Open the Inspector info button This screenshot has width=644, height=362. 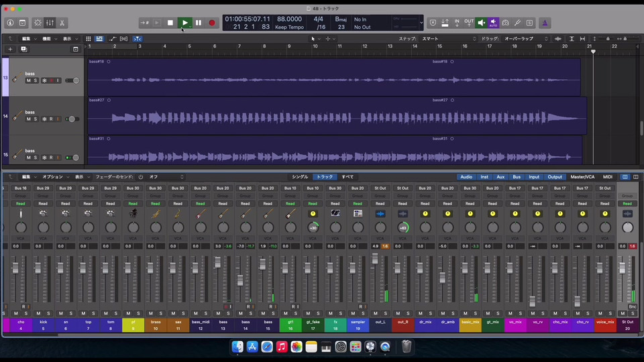click(x=10, y=23)
